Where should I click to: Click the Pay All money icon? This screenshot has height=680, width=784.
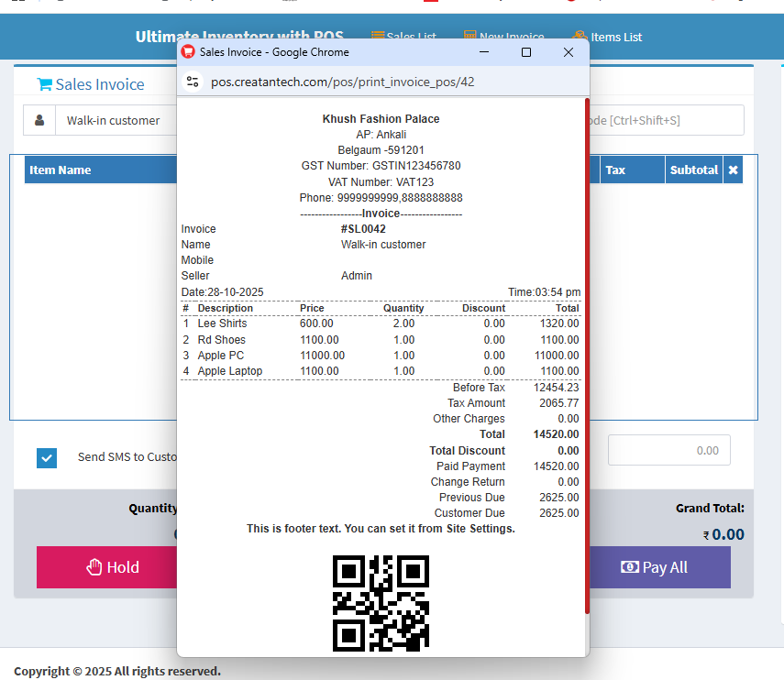[629, 567]
